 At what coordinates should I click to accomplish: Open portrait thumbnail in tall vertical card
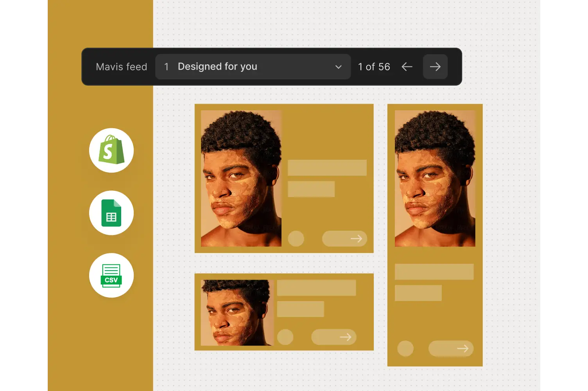click(x=435, y=178)
